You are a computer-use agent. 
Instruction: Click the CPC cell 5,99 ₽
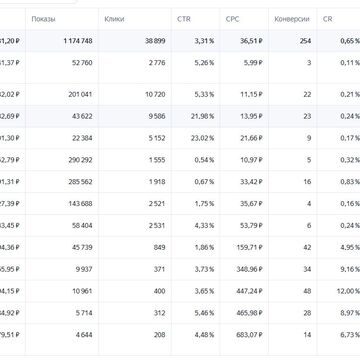click(253, 63)
